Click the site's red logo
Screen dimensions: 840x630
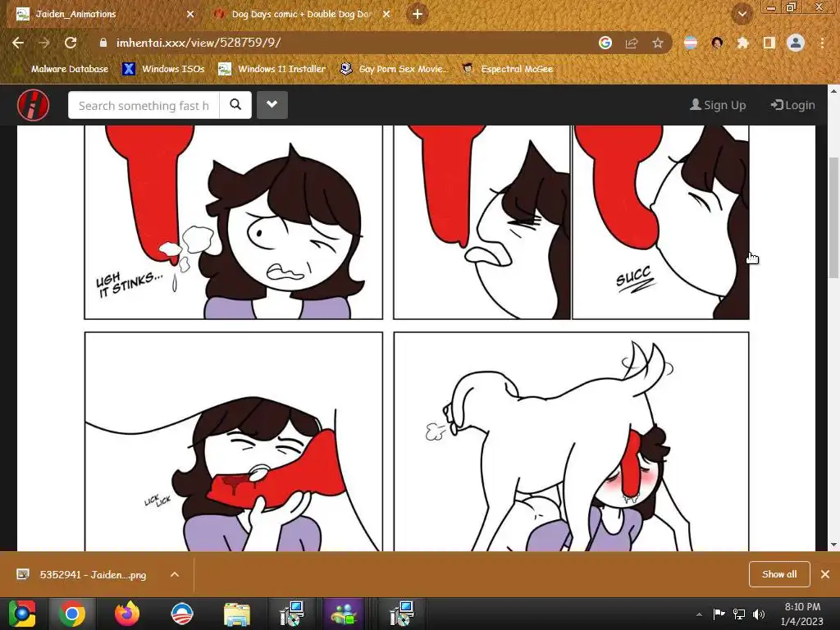pyautogui.click(x=33, y=105)
